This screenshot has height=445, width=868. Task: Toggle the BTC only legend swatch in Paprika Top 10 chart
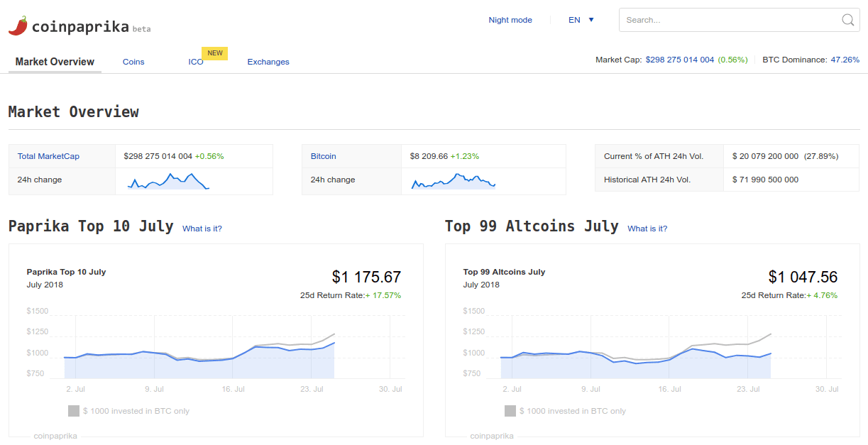[x=74, y=411]
